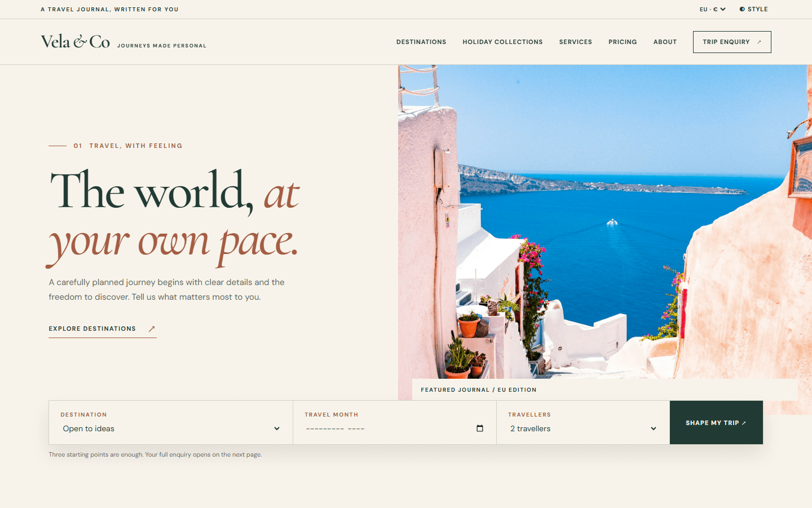Open Holiday Collections in the navigation
Viewport: 812px width, 508px height.
[x=502, y=42]
